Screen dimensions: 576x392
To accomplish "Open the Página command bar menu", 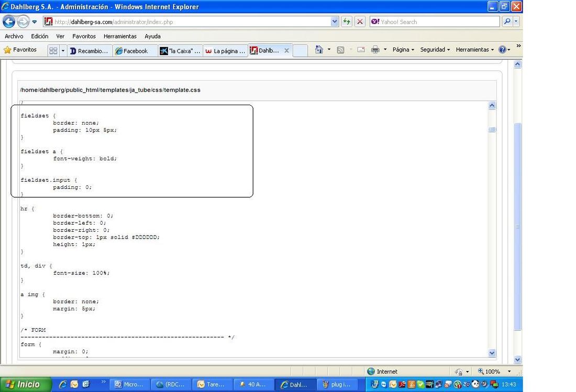I will pos(403,50).
